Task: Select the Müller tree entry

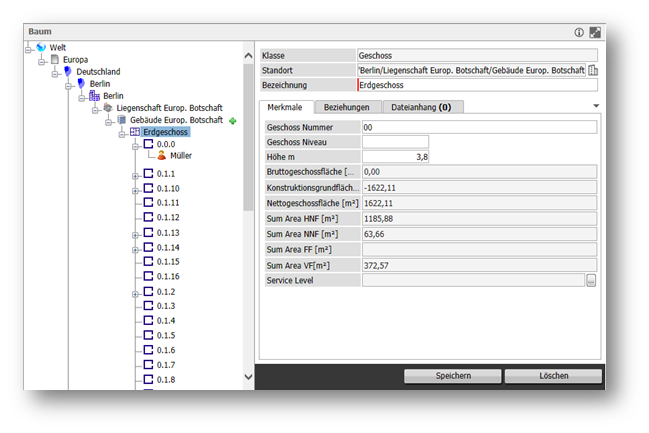Action: click(181, 156)
